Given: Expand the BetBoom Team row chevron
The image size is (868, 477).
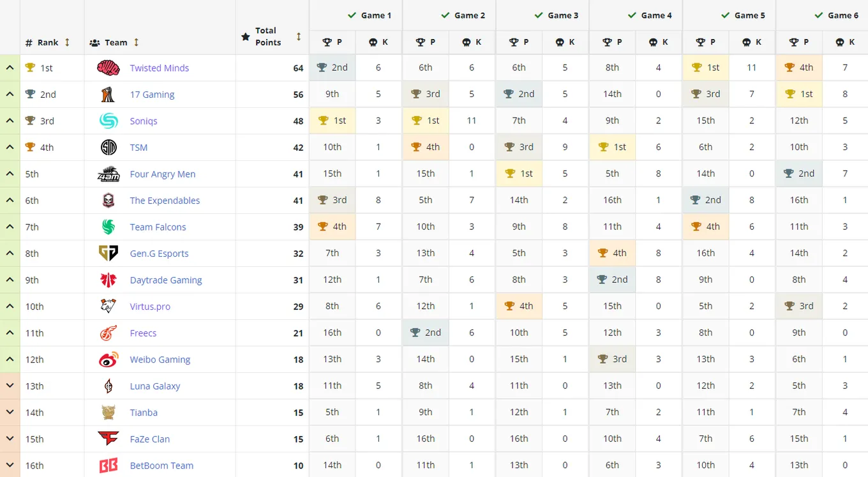Looking at the screenshot, I should click(x=10, y=466).
